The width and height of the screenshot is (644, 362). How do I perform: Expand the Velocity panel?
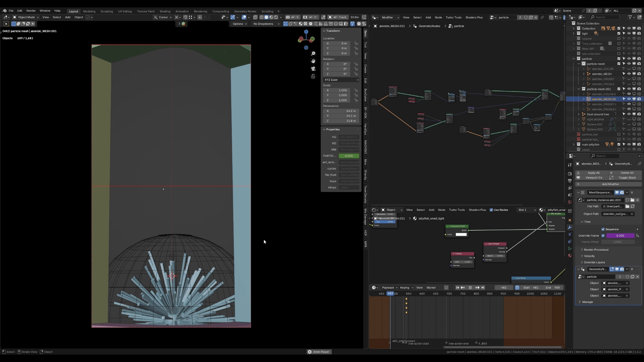(589, 256)
